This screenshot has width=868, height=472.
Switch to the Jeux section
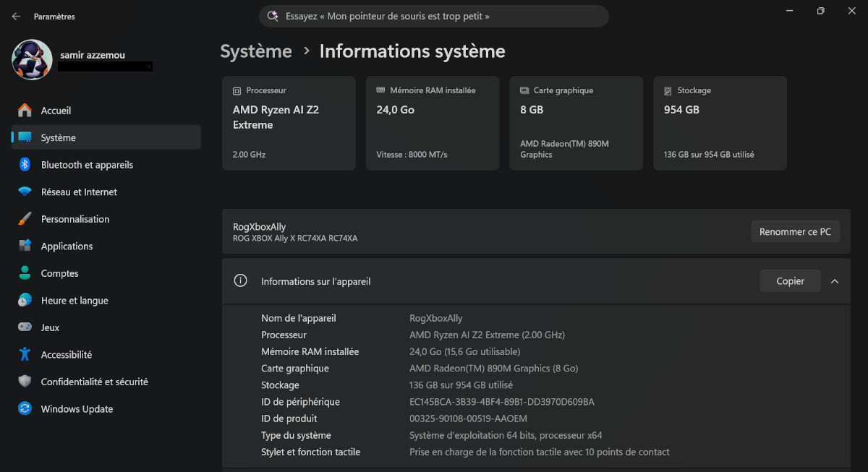coord(106,327)
